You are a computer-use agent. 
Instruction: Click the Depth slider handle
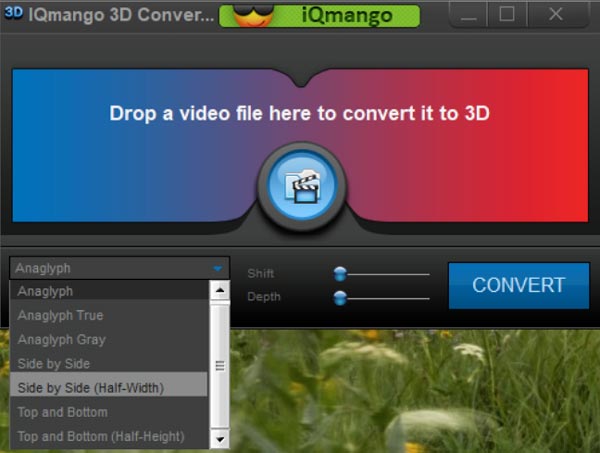pos(340,298)
